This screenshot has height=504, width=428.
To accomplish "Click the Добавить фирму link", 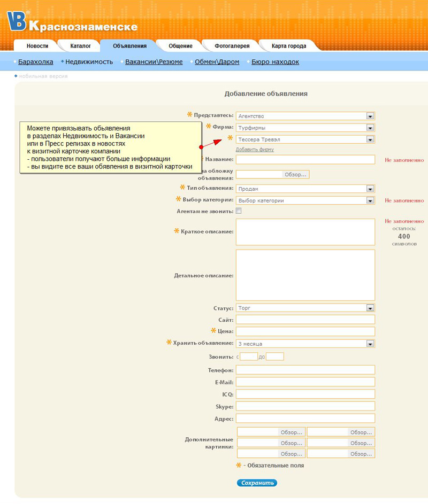I will tap(255, 150).
